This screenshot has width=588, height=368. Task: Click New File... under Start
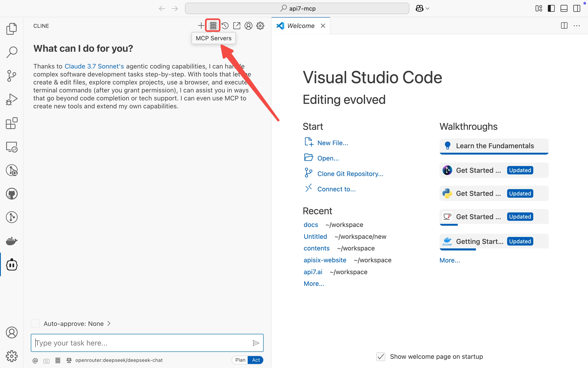click(333, 143)
